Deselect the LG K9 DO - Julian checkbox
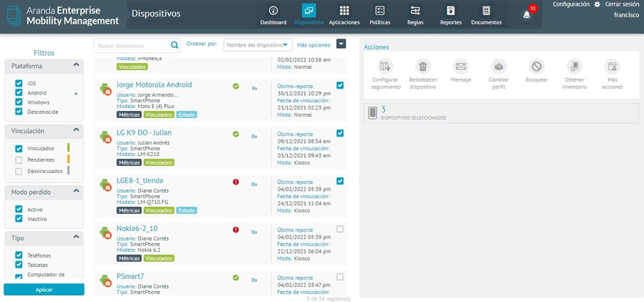 340,133
